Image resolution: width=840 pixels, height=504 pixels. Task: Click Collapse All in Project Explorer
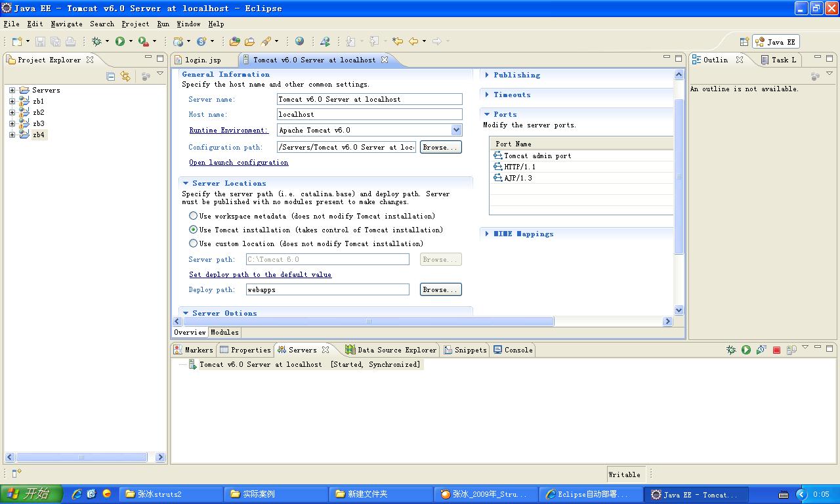click(x=110, y=77)
